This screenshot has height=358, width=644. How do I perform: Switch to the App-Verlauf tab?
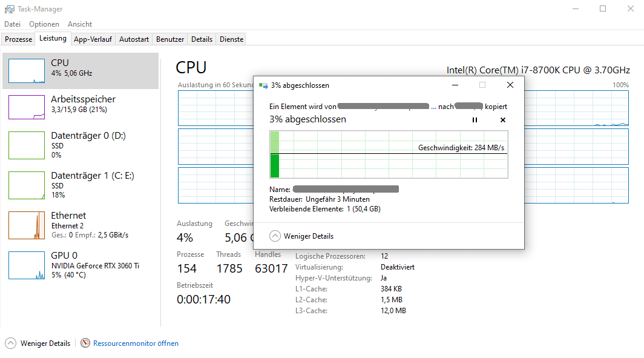[x=93, y=39]
